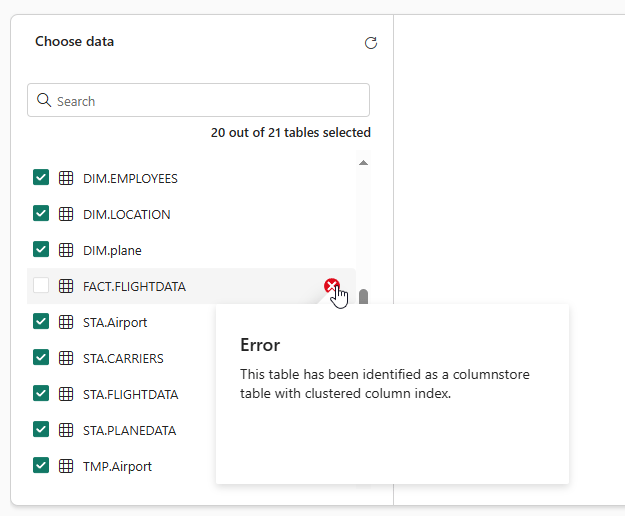Uncheck the DIM.plane table checkbox

41,250
